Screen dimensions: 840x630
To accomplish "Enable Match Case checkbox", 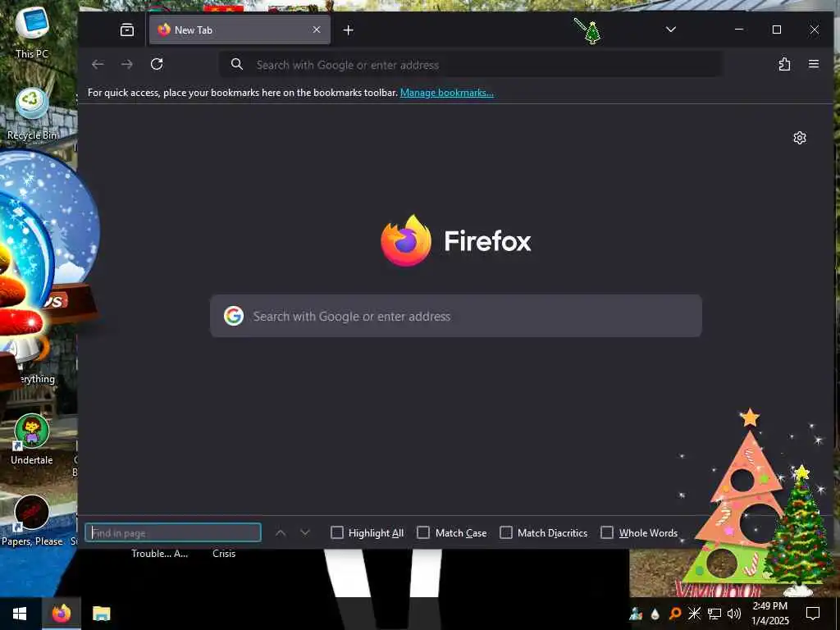I will click(x=423, y=532).
